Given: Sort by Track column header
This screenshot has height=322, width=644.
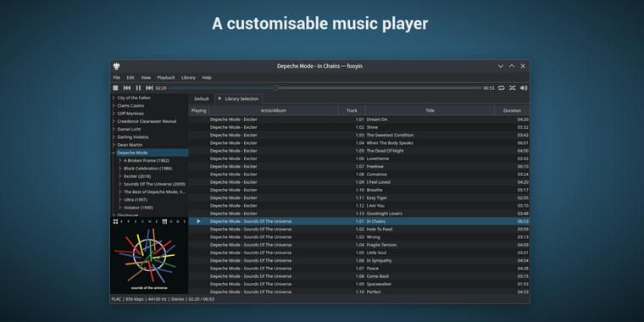Looking at the screenshot, I should pos(352,110).
